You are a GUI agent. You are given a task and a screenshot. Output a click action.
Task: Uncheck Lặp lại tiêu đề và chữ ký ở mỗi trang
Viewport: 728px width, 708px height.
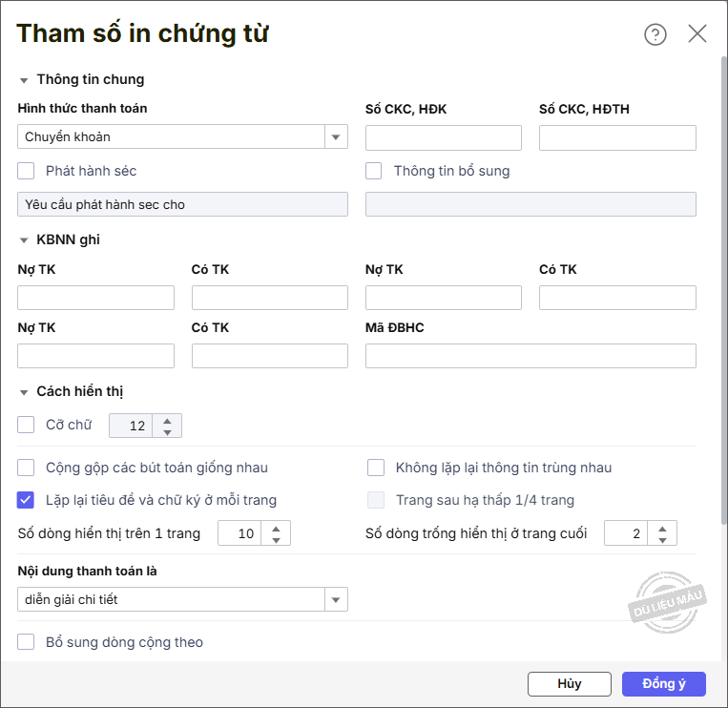(26, 499)
